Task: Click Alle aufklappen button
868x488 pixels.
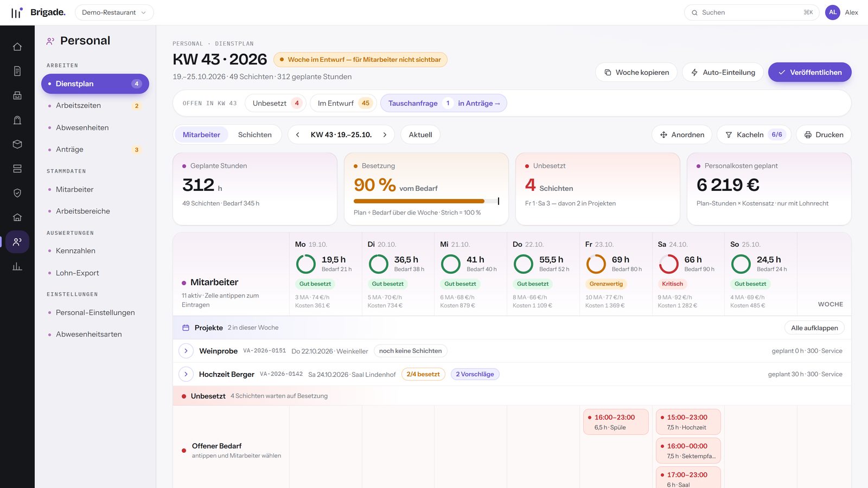Action: click(x=814, y=328)
